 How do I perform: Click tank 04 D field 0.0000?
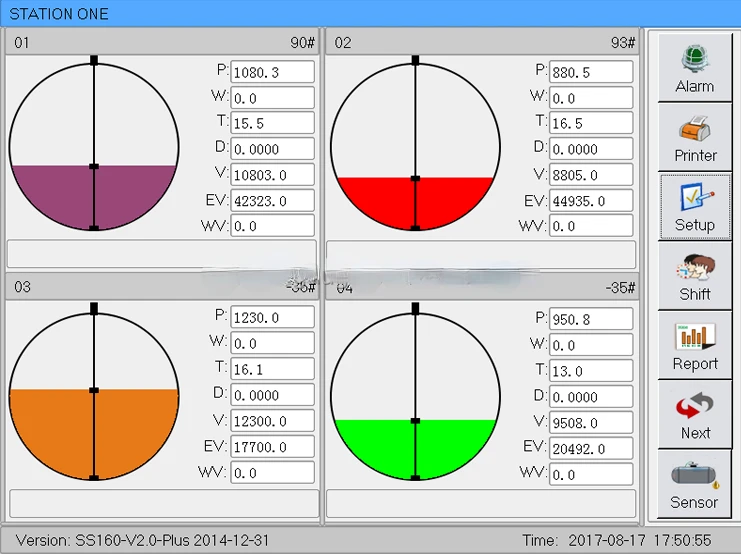pyautogui.click(x=591, y=397)
